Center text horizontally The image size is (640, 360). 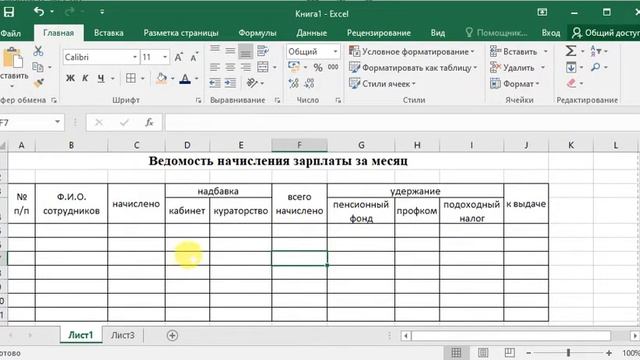[x=230, y=67]
